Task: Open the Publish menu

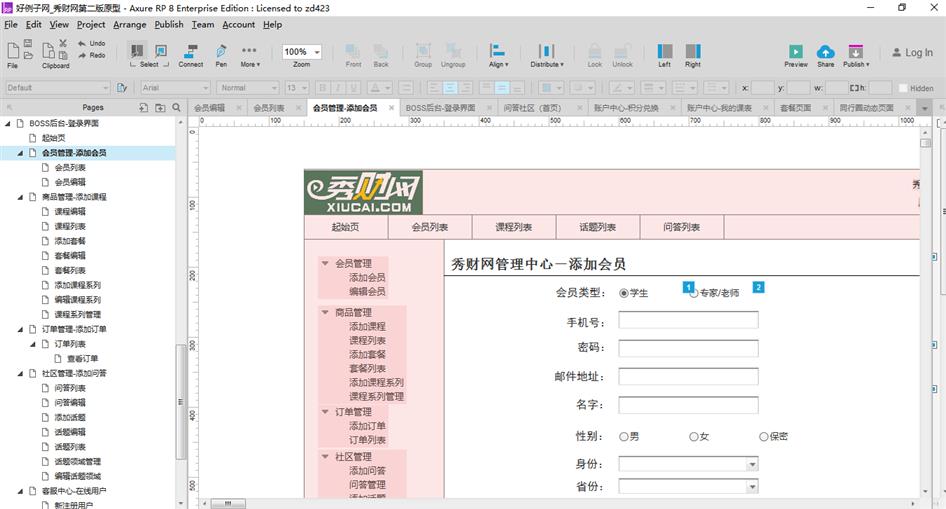Action: [856, 55]
